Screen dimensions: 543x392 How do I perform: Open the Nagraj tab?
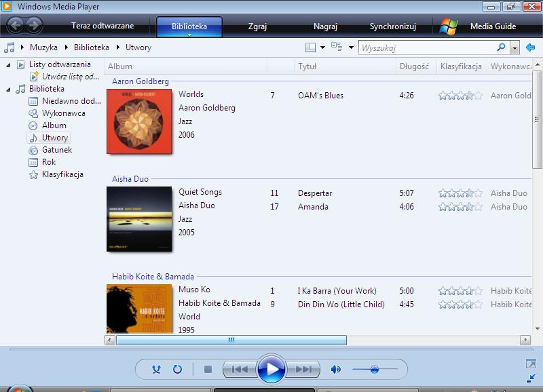point(325,26)
